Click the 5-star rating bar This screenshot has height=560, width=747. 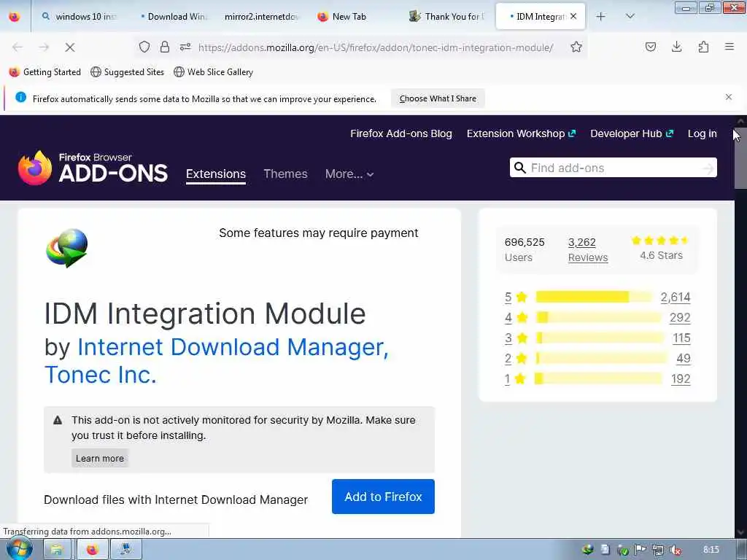click(594, 297)
